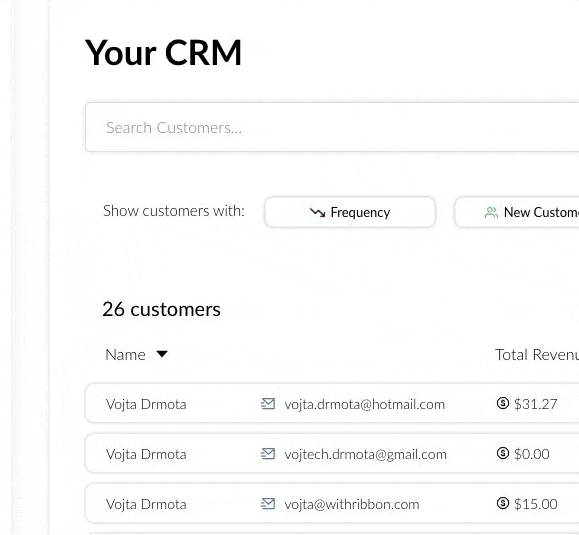
Task: Click the $15.00 revenue value
Action: pyautogui.click(x=535, y=504)
